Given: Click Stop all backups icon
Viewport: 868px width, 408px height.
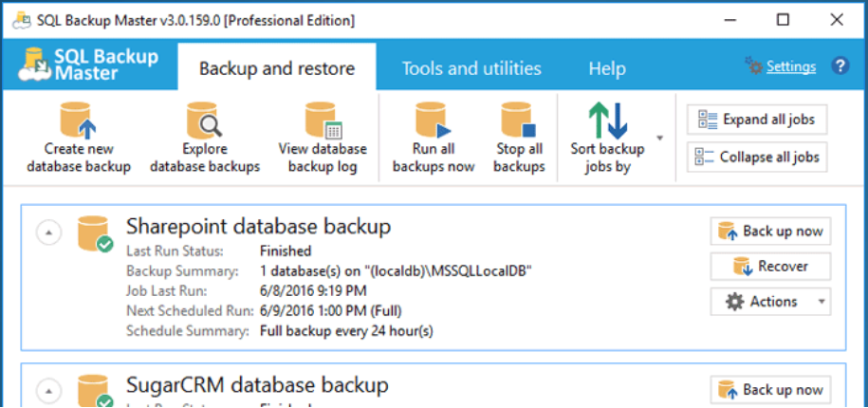Looking at the screenshot, I should point(519,121).
